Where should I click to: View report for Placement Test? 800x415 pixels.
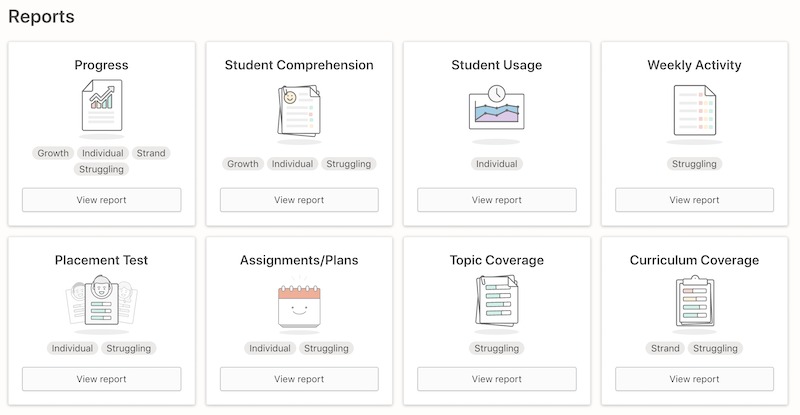101,379
